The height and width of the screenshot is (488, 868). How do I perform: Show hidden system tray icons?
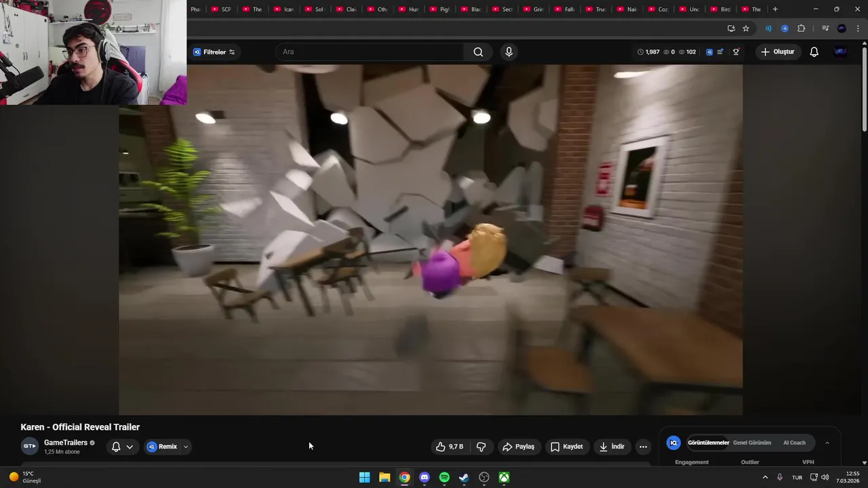[x=765, y=477]
